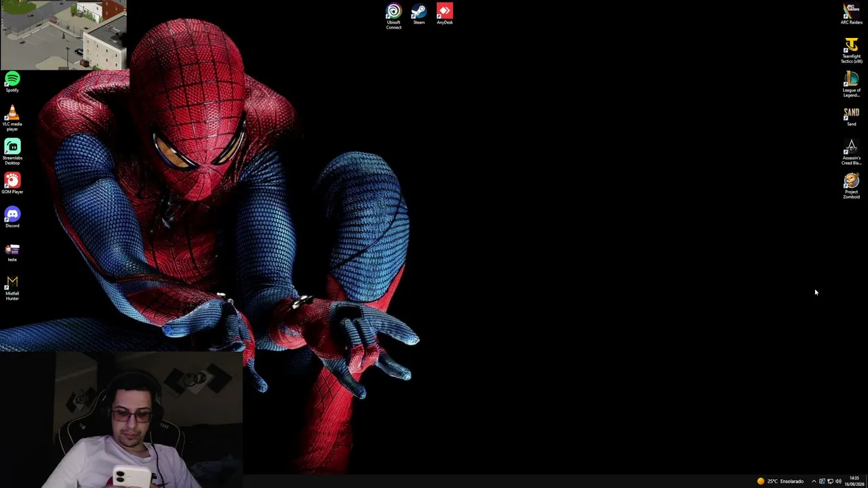Select the "teste" desktop file
Viewport: 868px width, 488px height.
(x=12, y=251)
